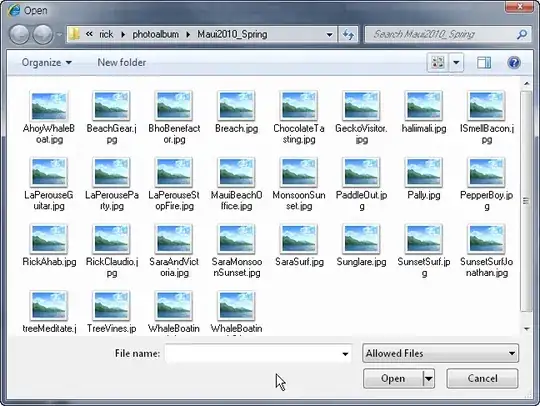Click the Forward navigation arrow button
This screenshot has height=406, width=540.
[43, 34]
